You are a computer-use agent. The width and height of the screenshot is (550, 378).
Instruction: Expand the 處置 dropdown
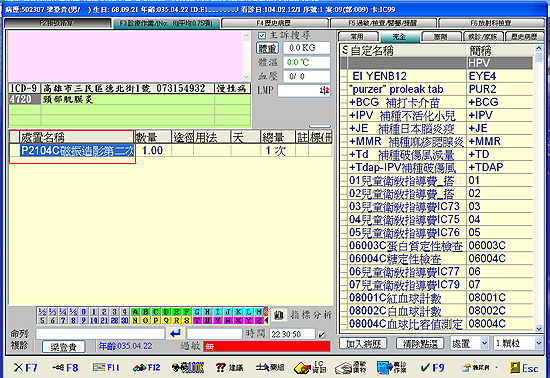(x=484, y=343)
